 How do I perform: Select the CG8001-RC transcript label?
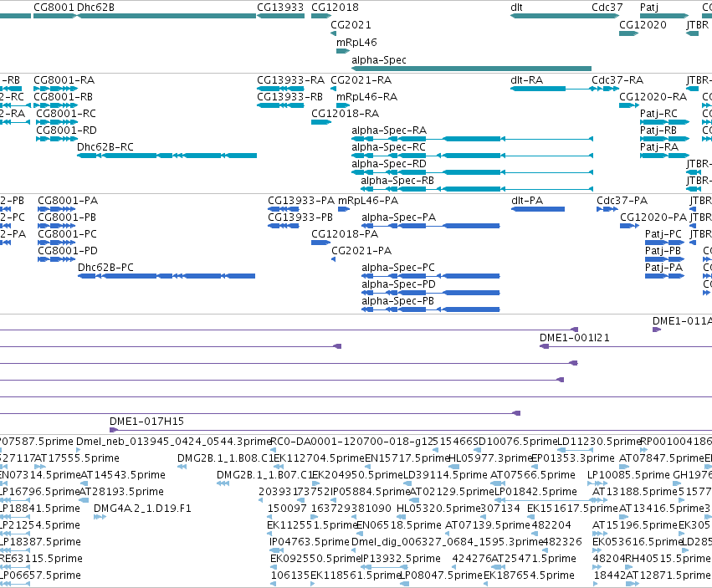(x=66, y=114)
